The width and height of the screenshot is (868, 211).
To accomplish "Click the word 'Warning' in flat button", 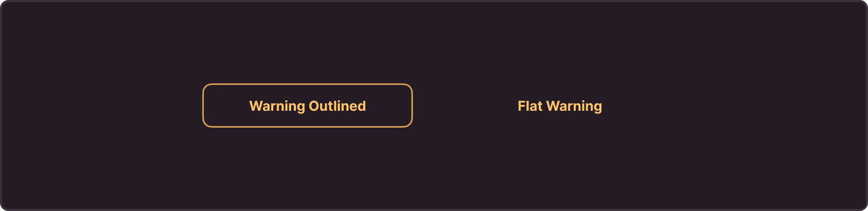I will [574, 107].
